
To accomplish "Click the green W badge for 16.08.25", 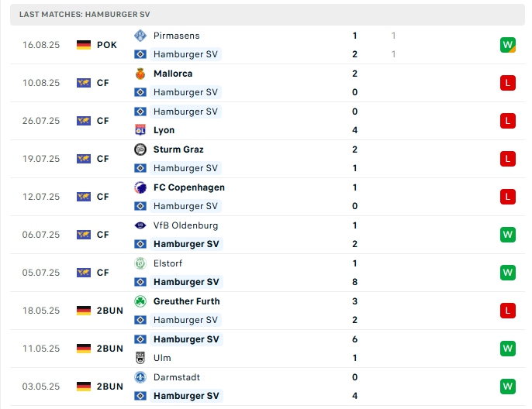I will click(508, 45).
